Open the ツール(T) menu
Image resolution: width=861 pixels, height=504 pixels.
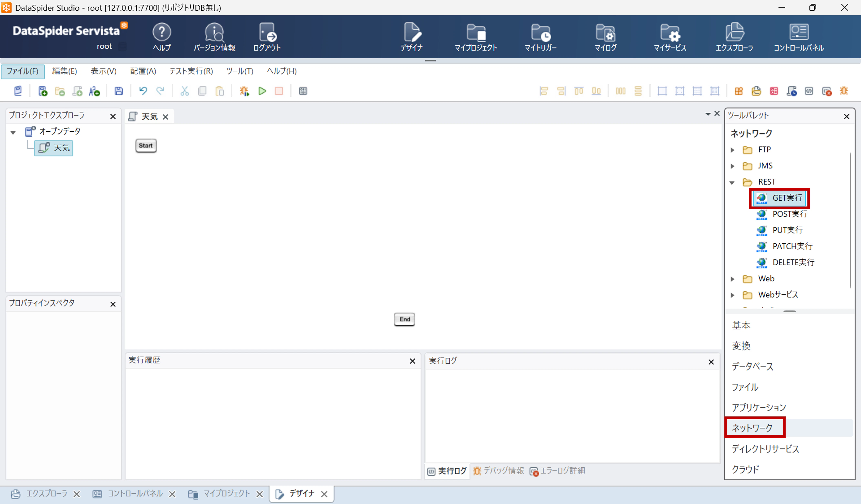[240, 71]
